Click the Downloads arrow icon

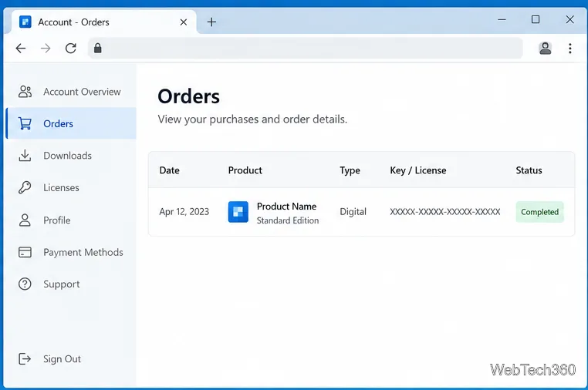(x=25, y=156)
